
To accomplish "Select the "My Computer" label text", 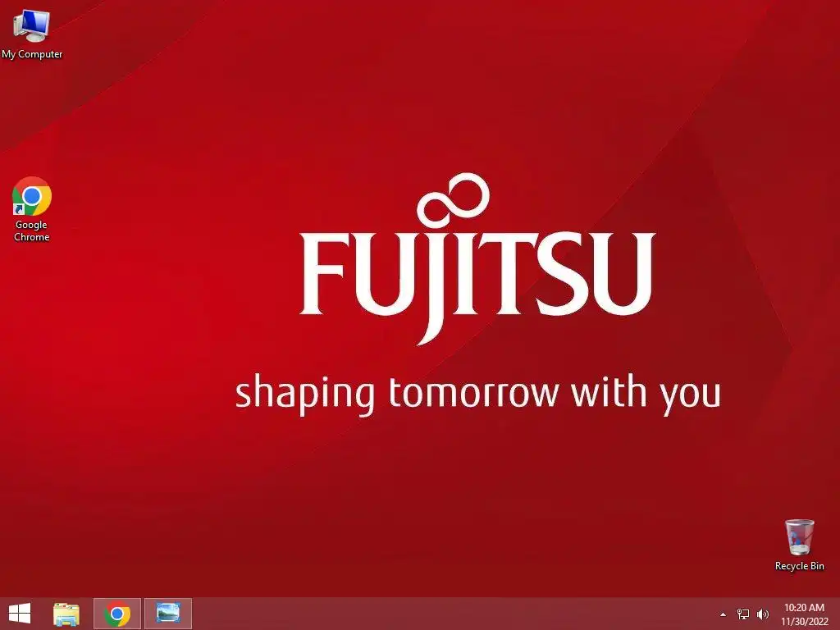I will [32, 54].
